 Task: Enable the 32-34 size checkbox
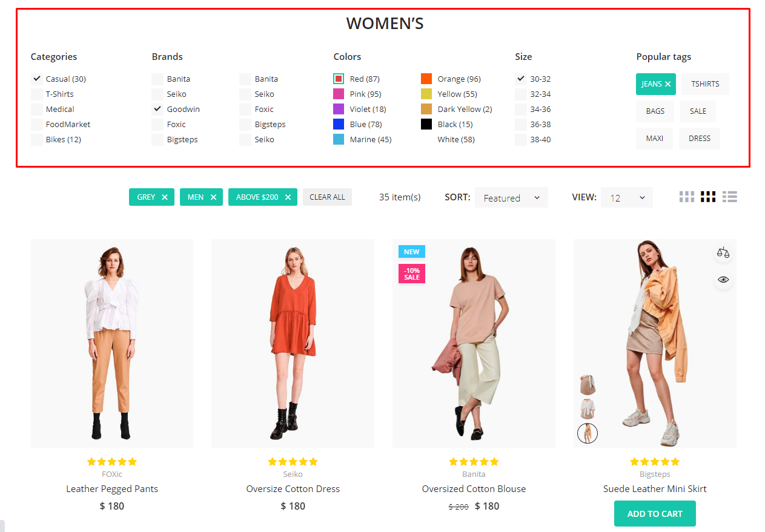point(521,94)
